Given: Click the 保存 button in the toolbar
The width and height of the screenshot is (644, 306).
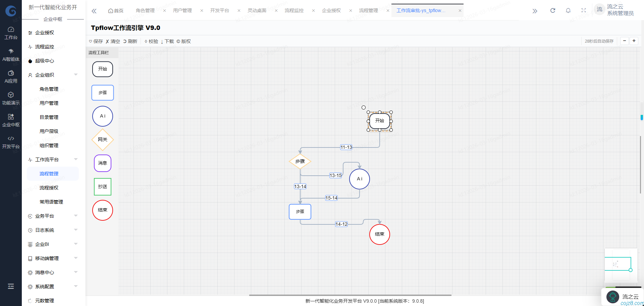Looking at the screenshot, I should pyautogui.click(x=96, y=41).
